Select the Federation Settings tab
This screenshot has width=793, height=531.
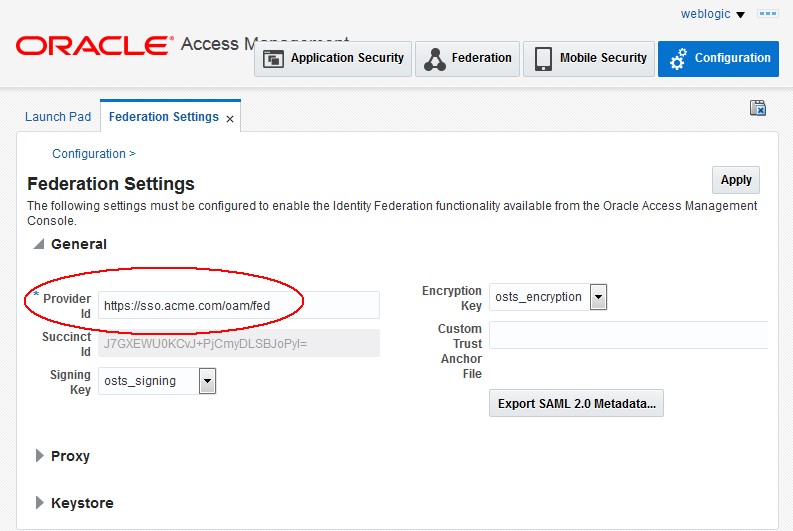pos(163,117)
